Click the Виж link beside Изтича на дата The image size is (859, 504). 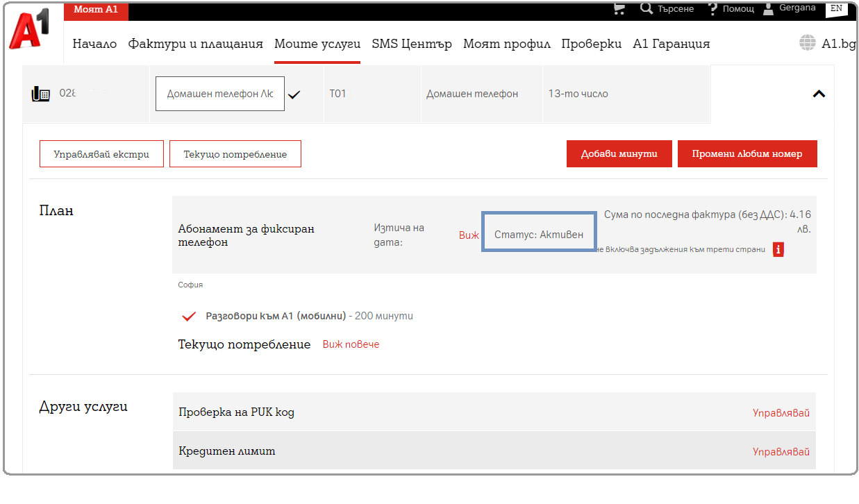tap(469, 235)
